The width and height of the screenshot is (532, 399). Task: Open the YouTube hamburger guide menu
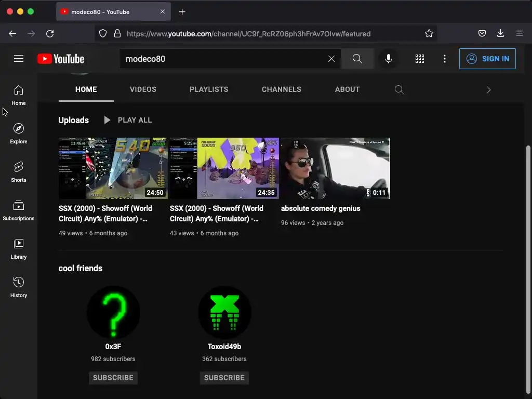[19, 59]
